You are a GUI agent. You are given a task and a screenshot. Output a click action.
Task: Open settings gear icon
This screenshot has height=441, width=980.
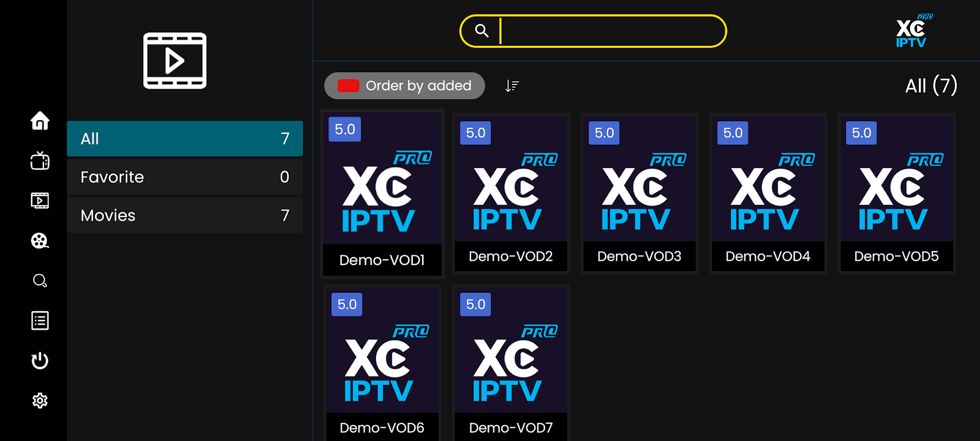click(x=40, y=400)
